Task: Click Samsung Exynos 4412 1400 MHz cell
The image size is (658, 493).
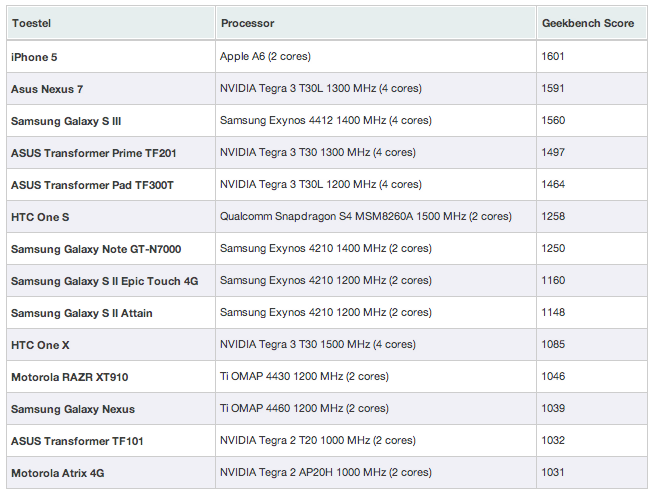Action: click(376, 121)
